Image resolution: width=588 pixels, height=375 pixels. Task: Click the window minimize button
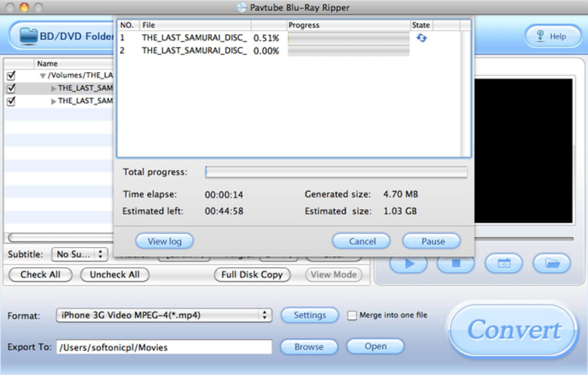coord(24,7)
